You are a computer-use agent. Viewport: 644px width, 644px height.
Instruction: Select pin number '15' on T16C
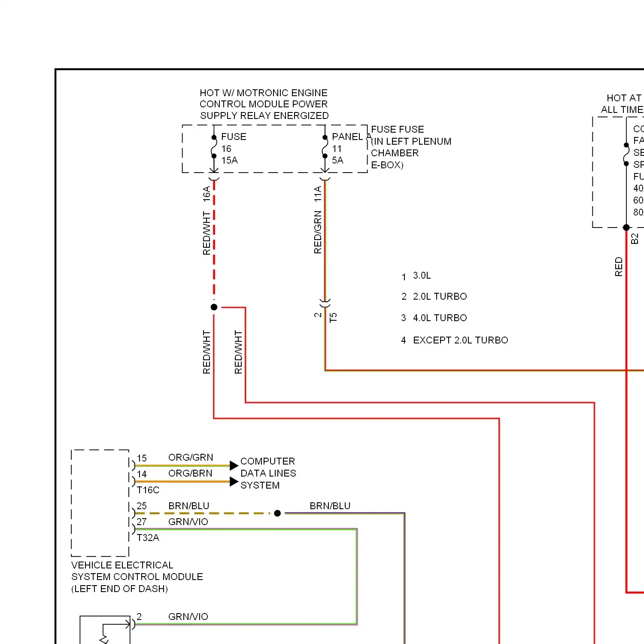(x=142, y=459)
